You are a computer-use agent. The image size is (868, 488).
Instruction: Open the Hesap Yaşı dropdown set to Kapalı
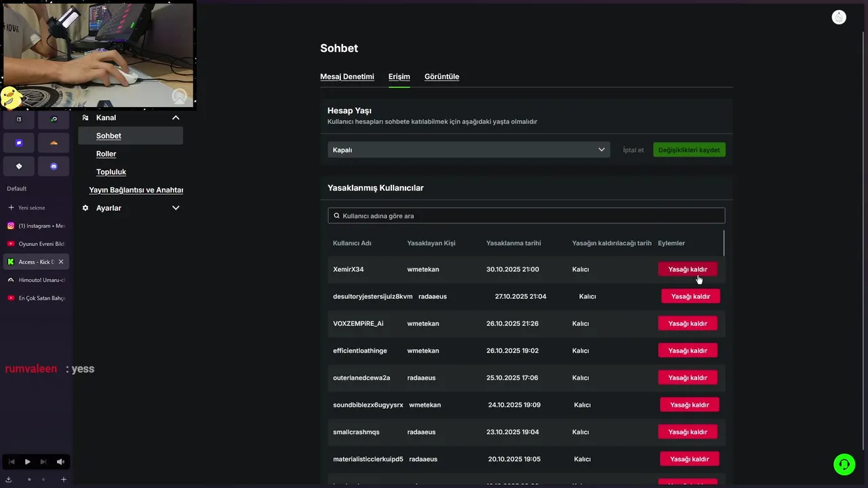[469, 150]
